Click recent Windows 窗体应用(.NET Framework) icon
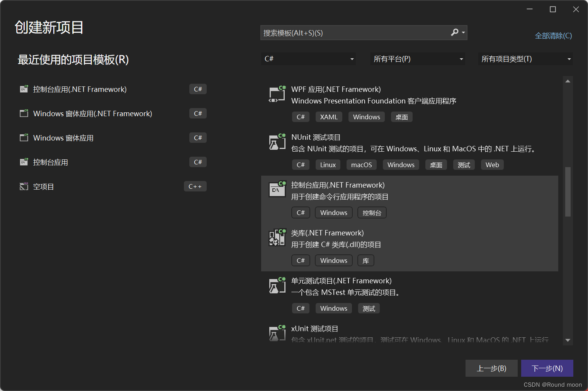The image size is (588, 391). pyautogui.click(x=24, y=113)
